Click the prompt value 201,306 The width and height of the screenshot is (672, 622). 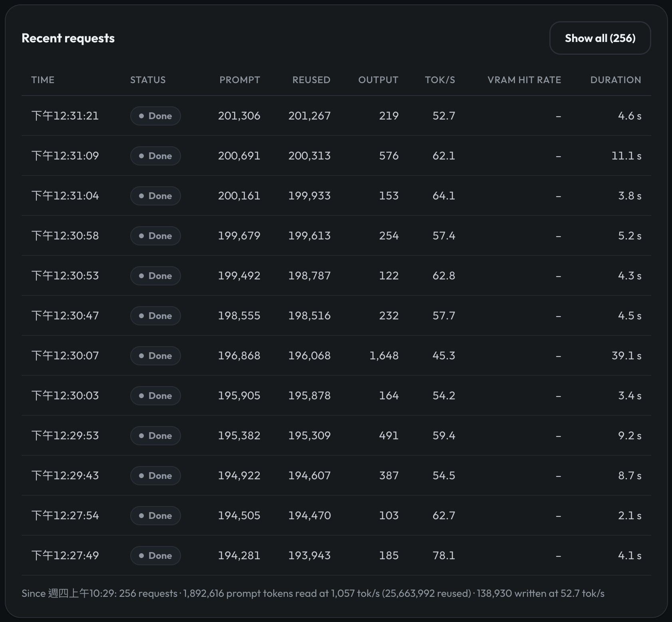tap(239, 116)
